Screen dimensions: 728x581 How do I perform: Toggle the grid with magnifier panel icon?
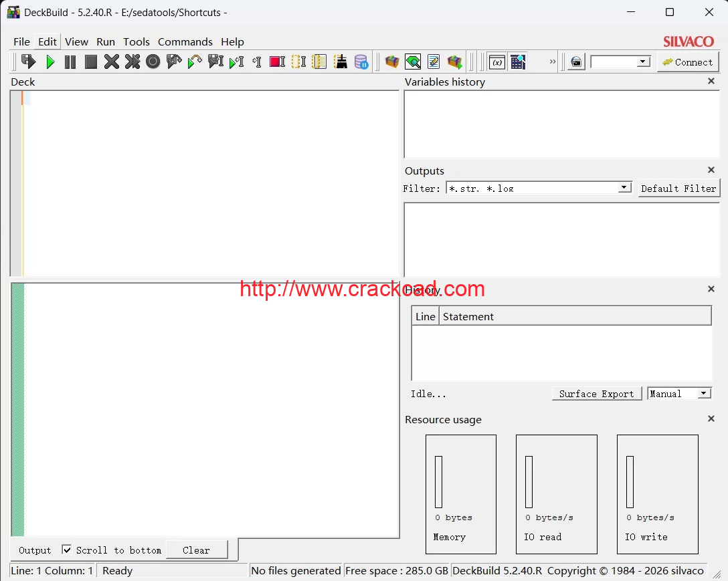pyautogui.click(x=518, y=62)
